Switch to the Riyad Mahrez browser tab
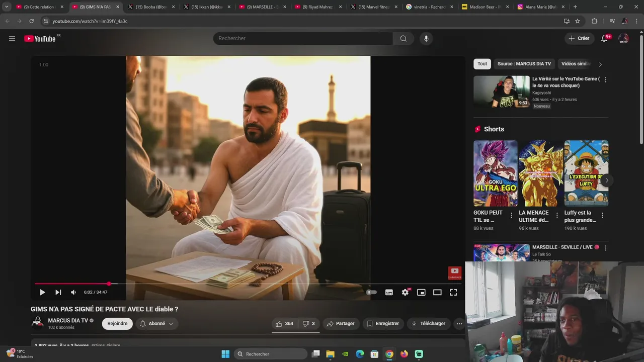The height and width of the screenshot is (362, 644). (x=317, y=7)
